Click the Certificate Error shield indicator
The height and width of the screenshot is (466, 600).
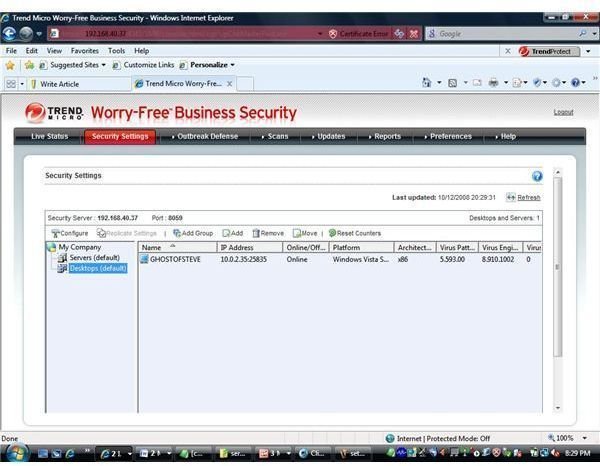pos(359,34)
